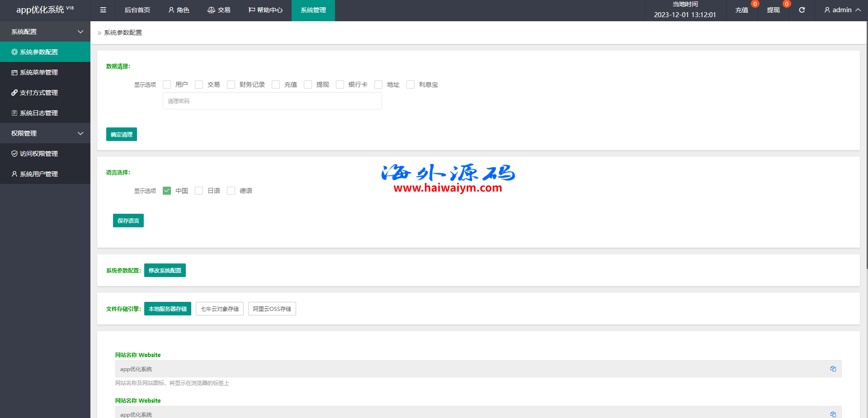Viewport: 868px width, 418px height.
Task: Click the 系统日志管理 log icon
Action: pos(14,113)
